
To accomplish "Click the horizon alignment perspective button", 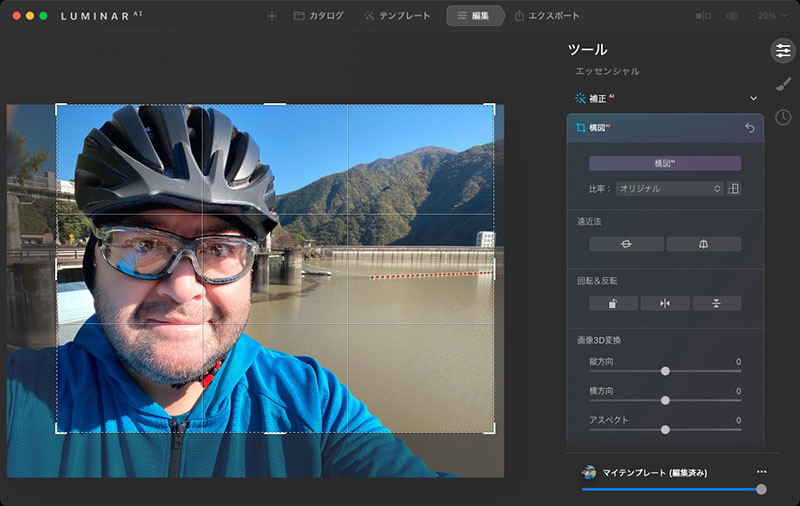I will (x=627, y=244).
